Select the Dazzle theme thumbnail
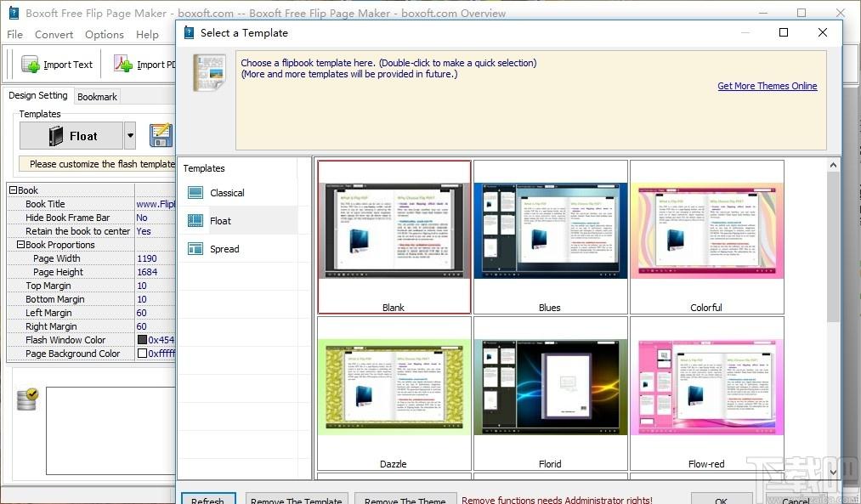The image size is (861, 504). coord(394,394)
